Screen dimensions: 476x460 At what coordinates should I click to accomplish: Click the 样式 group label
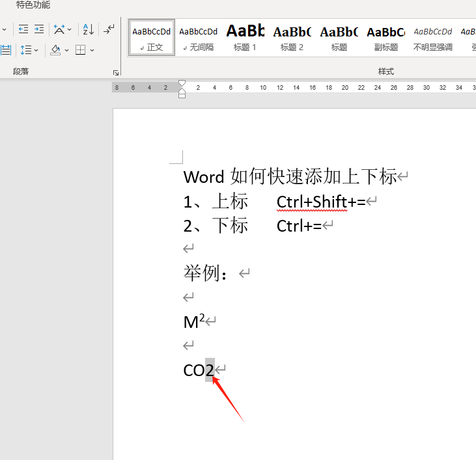tap(386, 72)
